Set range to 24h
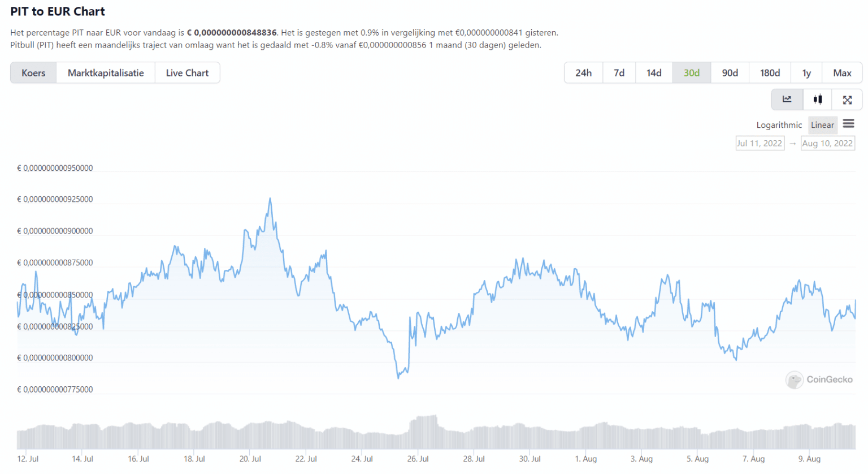Viewport: 868px width, 474px height. (x=584, y=73)
